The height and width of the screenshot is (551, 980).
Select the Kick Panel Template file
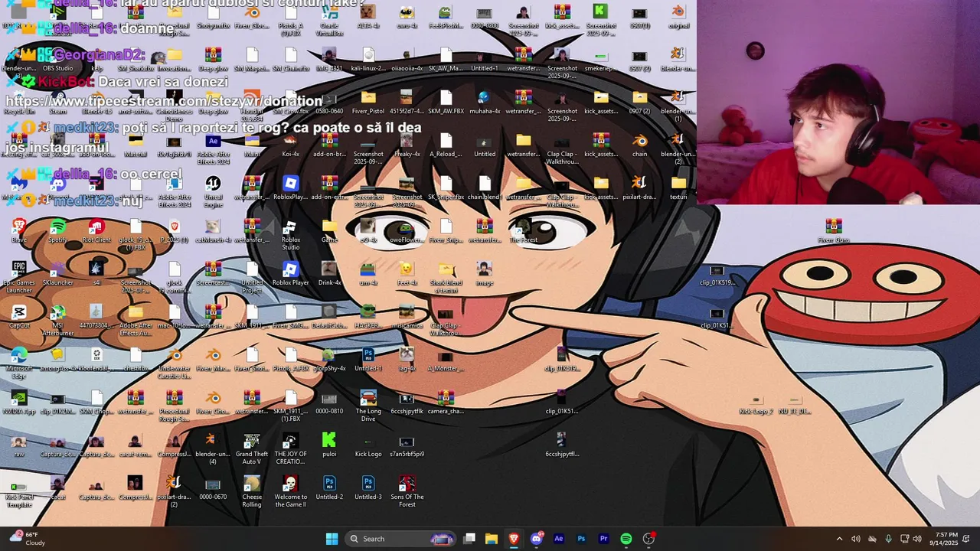(x=19, y=496)
